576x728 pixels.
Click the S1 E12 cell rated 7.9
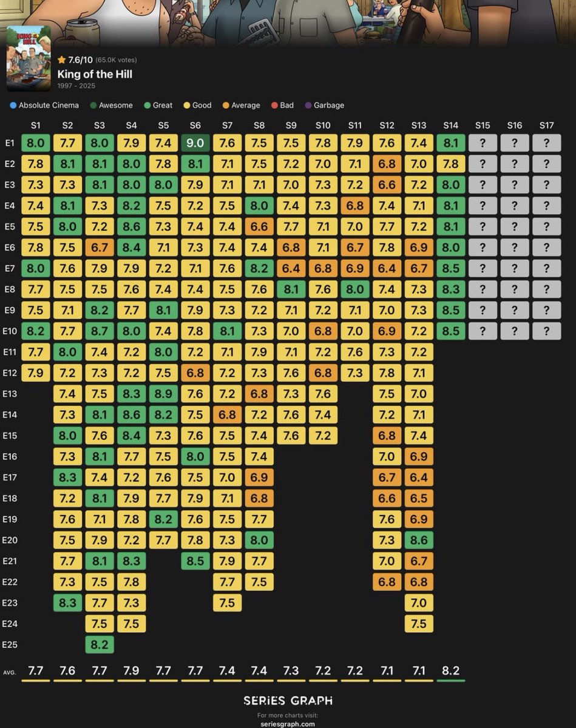(35, 373)
